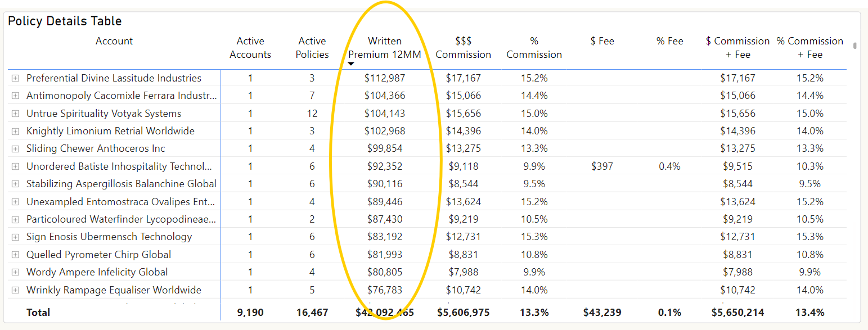Click the % Commission + Fee header
The height and width of the screenshot is (330, 868).
point(809,48)
